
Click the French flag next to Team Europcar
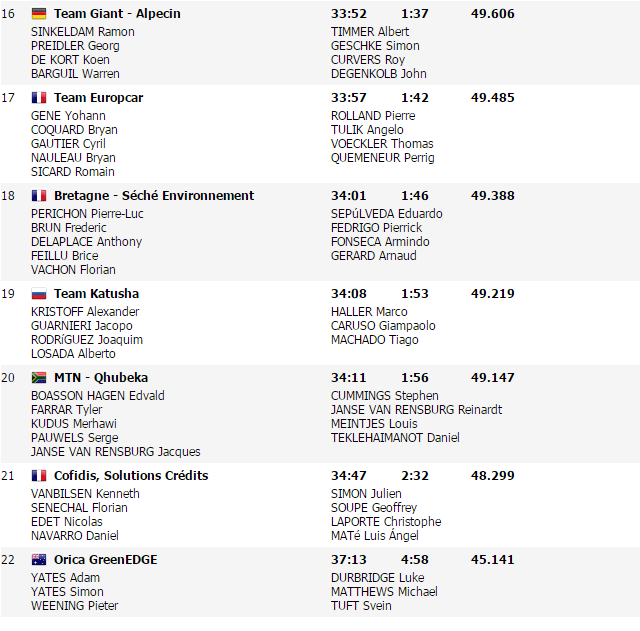tap(39, 98)
